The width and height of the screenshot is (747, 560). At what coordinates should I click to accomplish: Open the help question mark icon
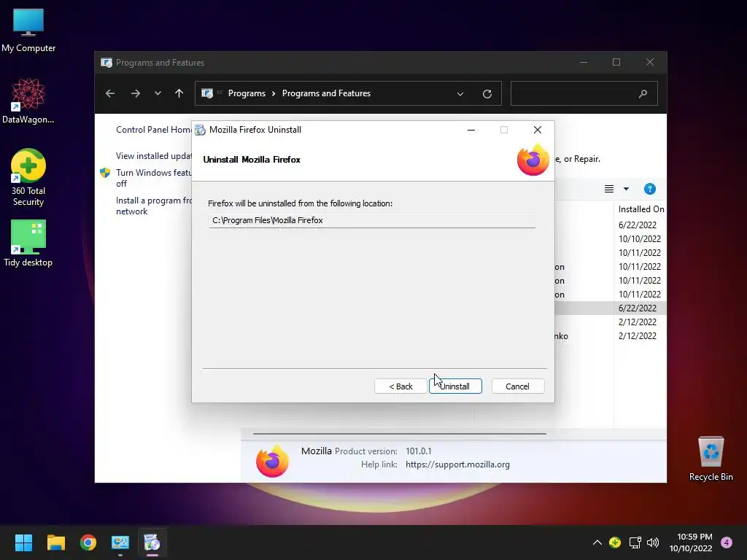[x=649, y=189]
